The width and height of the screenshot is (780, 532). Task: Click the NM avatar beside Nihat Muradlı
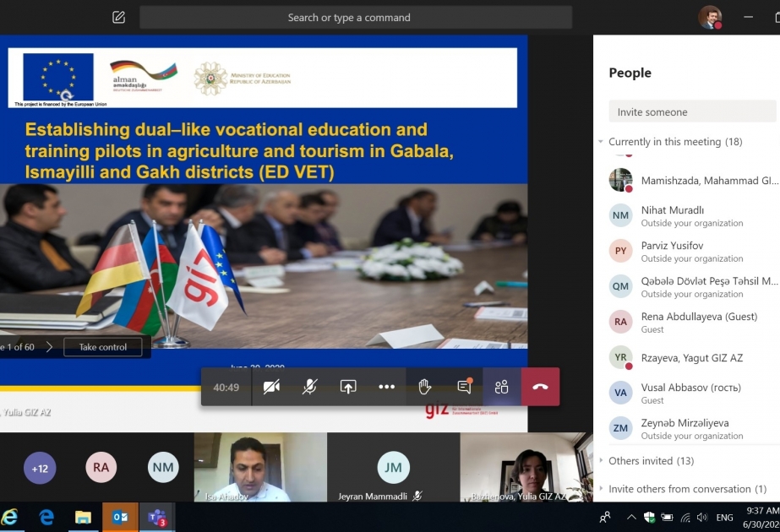(620, 215)
